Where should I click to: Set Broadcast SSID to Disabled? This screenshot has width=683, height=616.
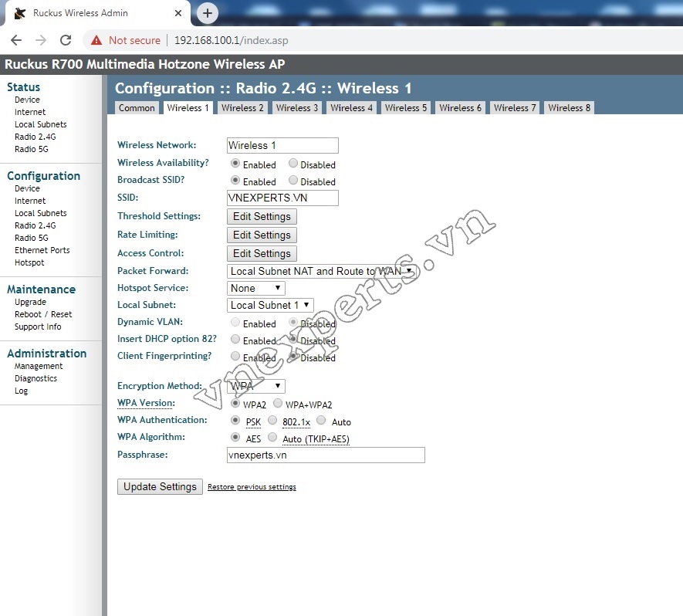(x=293, y=181)
